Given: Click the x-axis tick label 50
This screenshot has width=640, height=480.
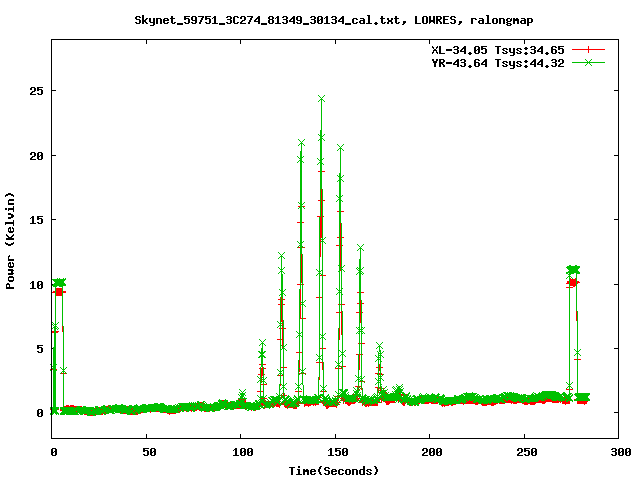Looking at the screenshot, I should (149, 452).
